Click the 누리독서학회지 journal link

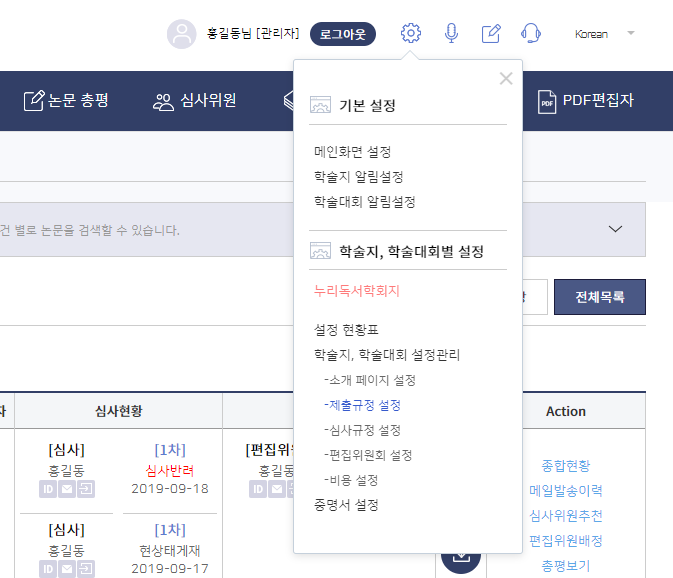point(357,291)
